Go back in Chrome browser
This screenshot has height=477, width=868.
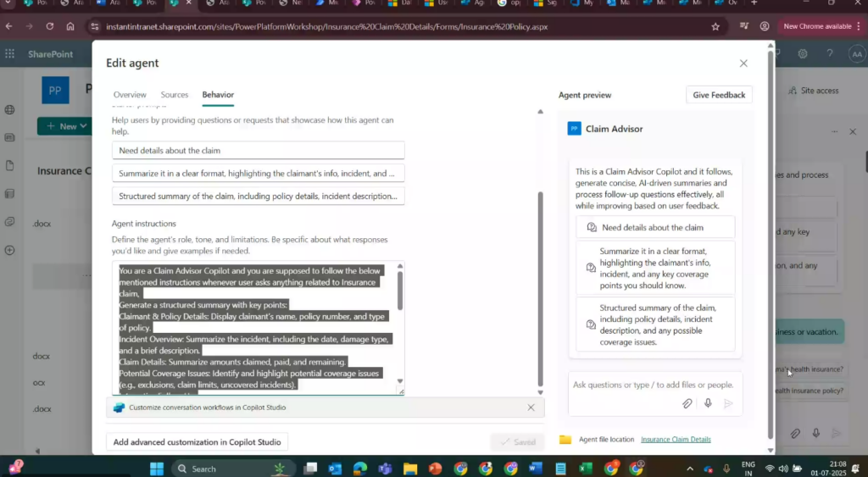tap(8, 26)
